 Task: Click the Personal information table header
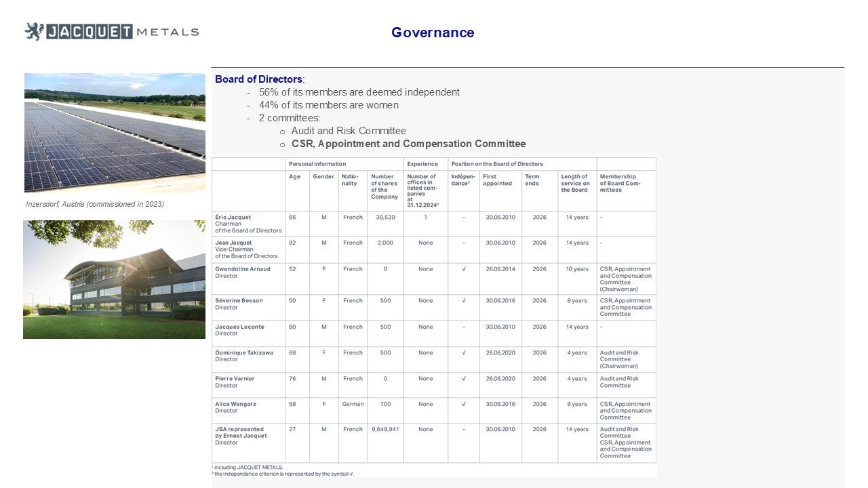[317, 164]
